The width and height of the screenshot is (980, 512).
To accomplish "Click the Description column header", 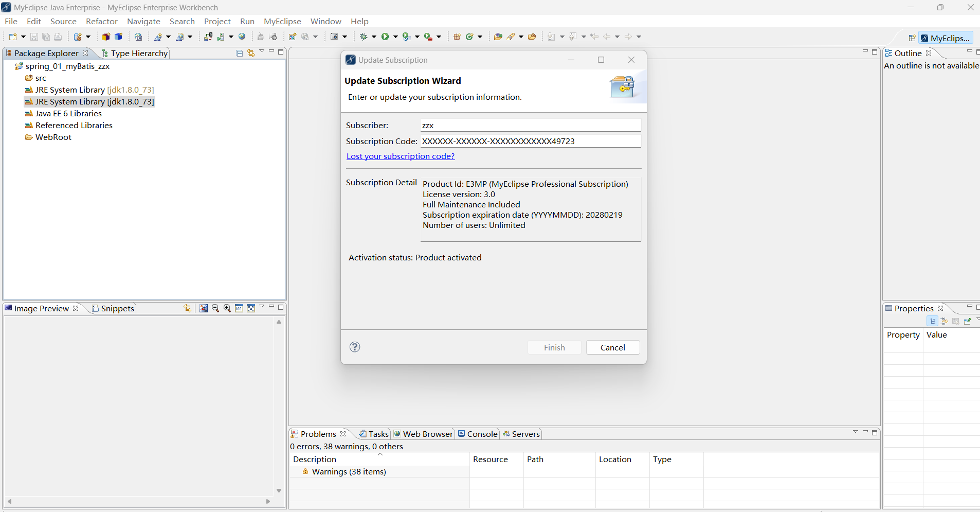I will (x=379, y=459).
